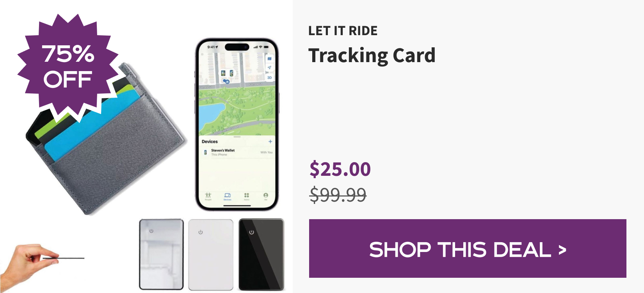Viewport: 644px width, 293px height.
Task: Click the gray wallet product image
Action: coord(105,141)
